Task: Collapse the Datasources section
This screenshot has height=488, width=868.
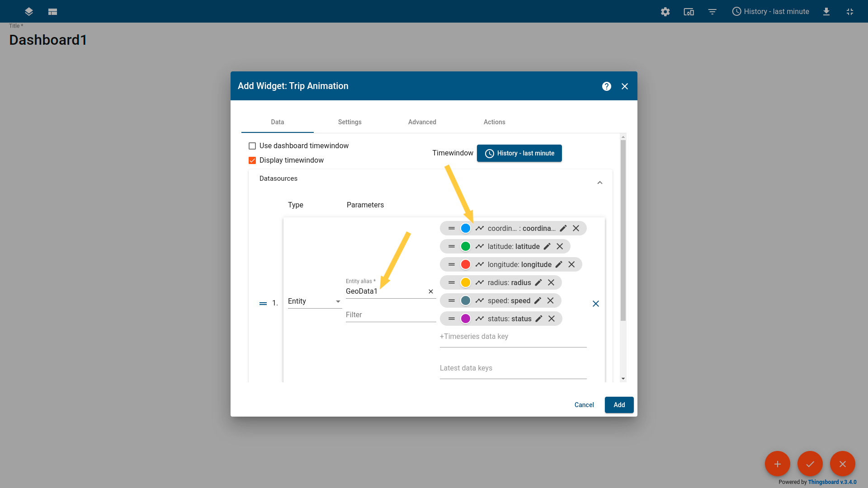Action: [599, 183]
